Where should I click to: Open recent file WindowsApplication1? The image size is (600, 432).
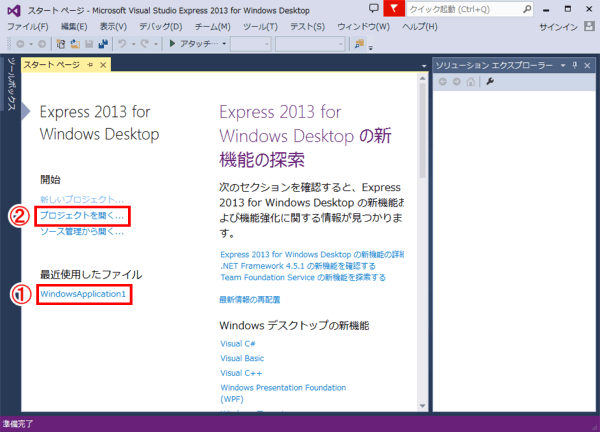83,294
